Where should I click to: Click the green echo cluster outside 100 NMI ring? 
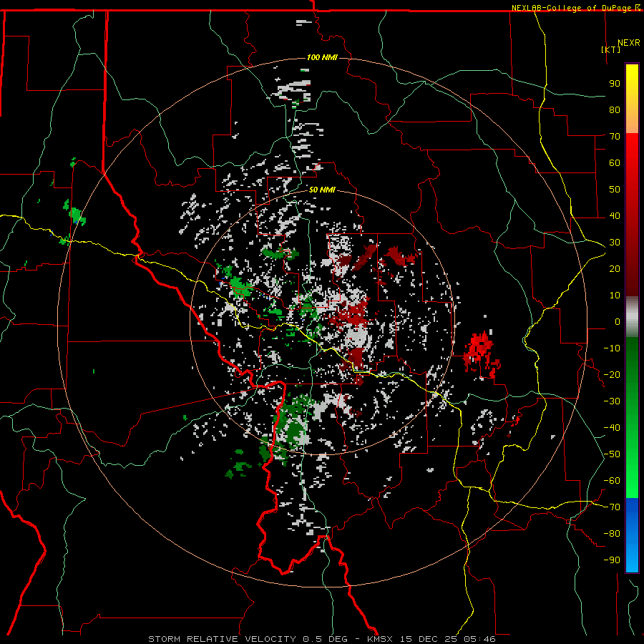tap(74, 215)
